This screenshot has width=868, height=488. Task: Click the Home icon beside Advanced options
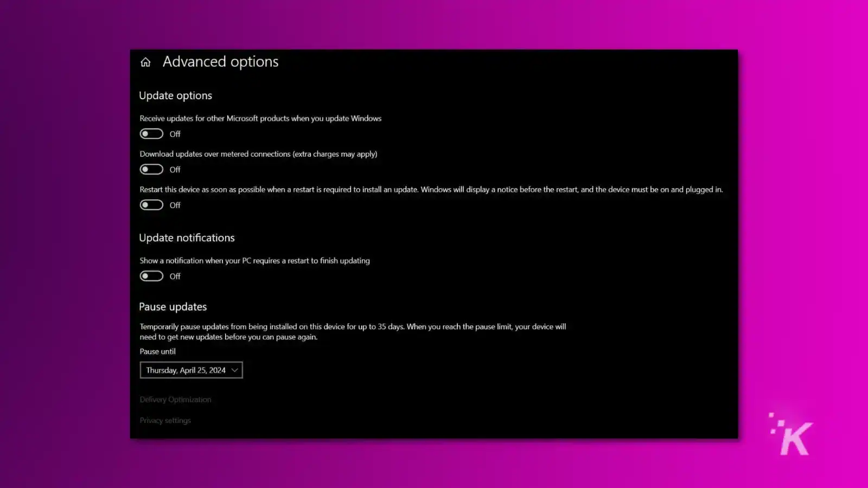click(x=145, y=62)
